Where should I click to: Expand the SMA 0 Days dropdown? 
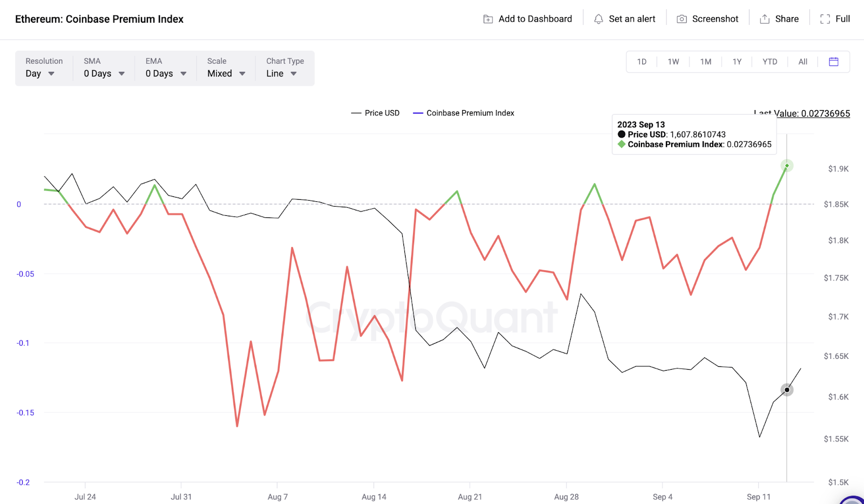pos(104,68)
